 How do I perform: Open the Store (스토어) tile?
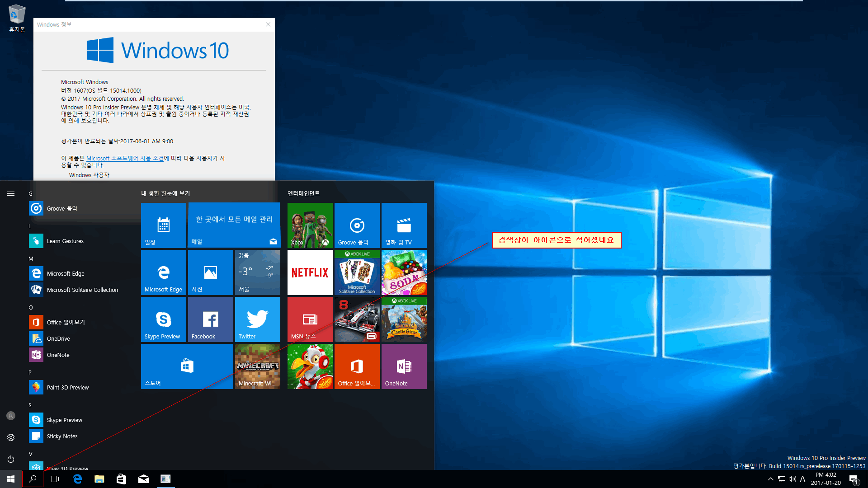pyautogui.click(x=187, y=366)
